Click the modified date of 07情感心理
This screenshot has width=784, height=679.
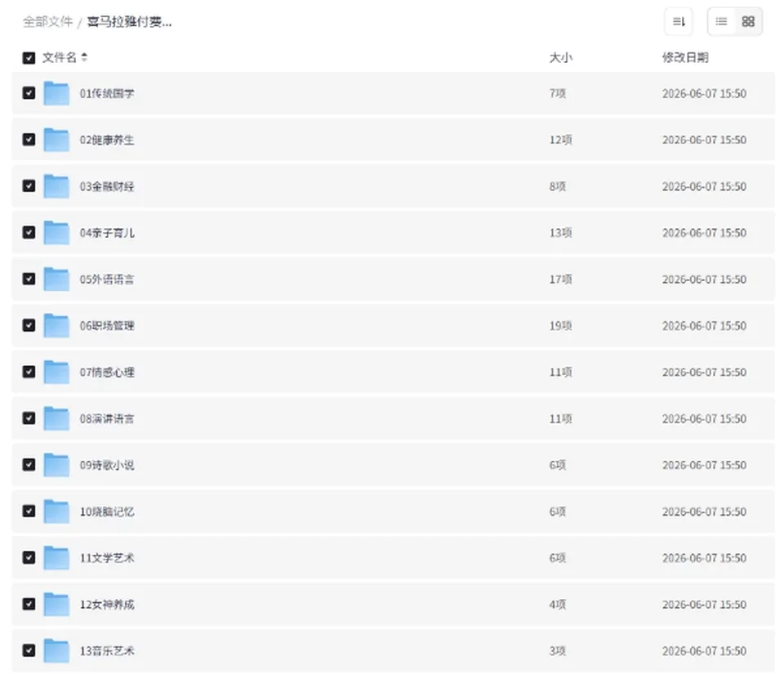pyautogui.click(x=704, y=373)
